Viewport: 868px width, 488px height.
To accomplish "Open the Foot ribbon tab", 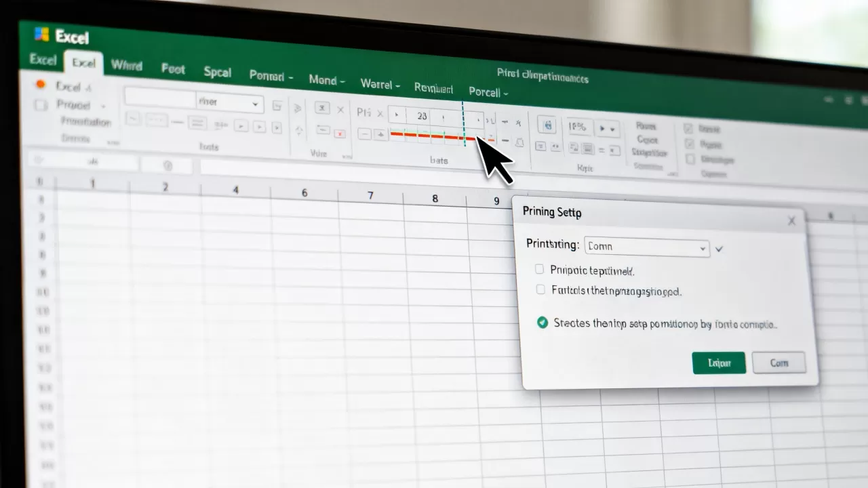I will pos(173,68).
